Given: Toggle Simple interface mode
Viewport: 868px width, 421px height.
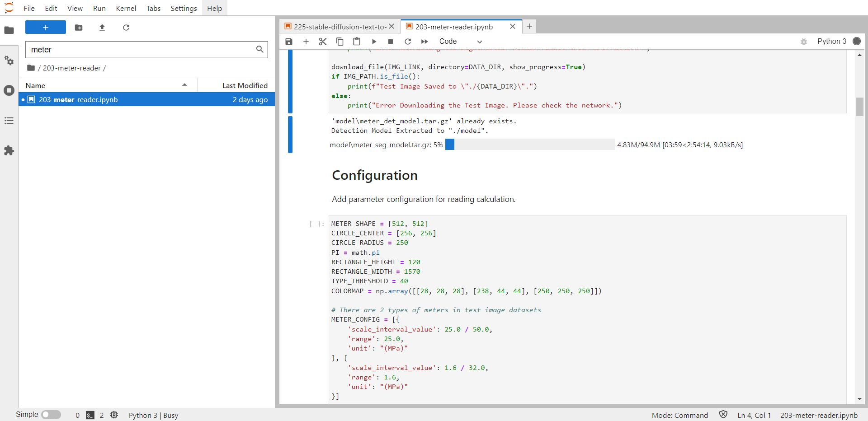Looking at the screenshot, I should (51, 414).
